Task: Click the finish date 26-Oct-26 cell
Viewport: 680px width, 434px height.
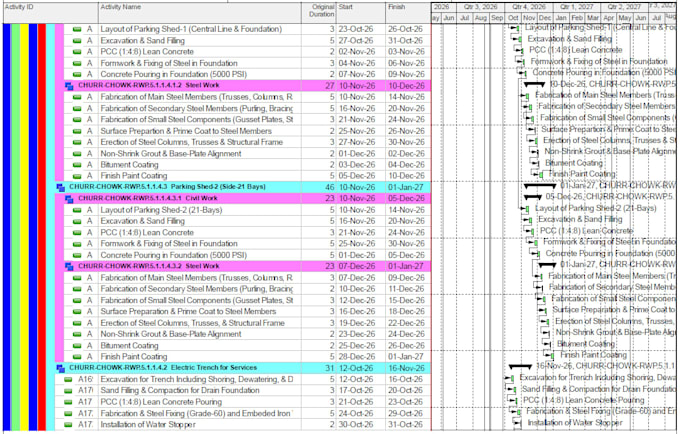Action: pos(408,29)
